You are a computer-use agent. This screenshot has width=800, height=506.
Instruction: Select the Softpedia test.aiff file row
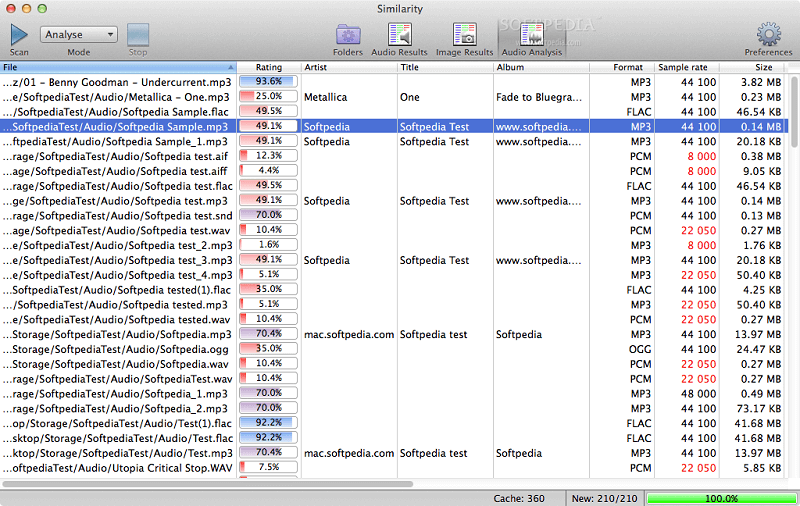394,171
